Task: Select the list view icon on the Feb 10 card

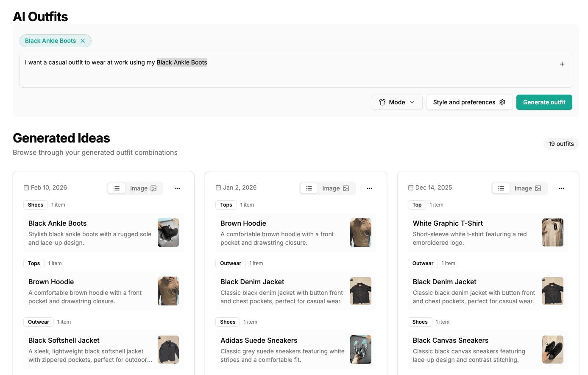Action: point(117,188)
